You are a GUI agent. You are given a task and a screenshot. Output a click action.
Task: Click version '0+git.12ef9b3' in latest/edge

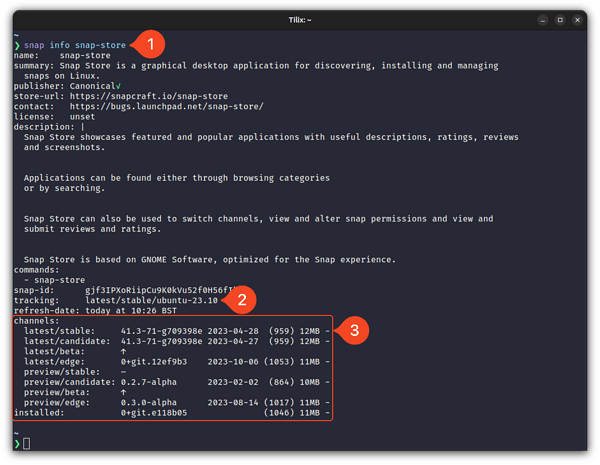point(154,362)
